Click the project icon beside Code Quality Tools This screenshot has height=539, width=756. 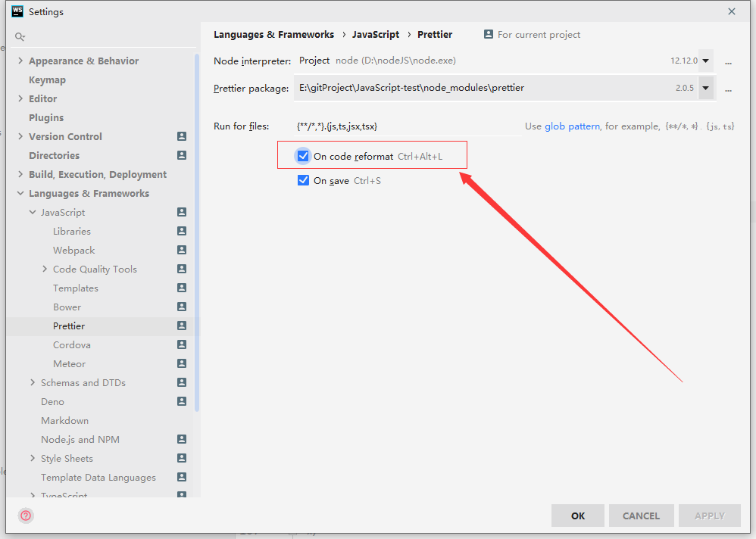[182, 269]
